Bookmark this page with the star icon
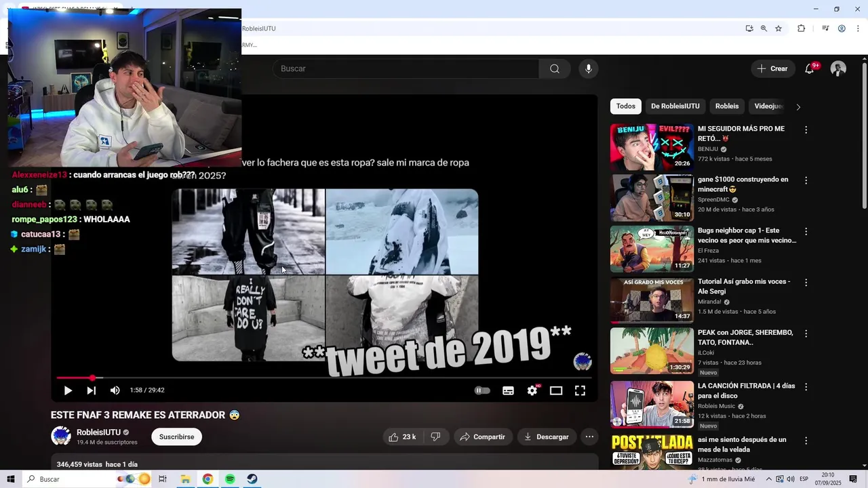This screenshot has width=868, height=488. (x=778, y=28)
